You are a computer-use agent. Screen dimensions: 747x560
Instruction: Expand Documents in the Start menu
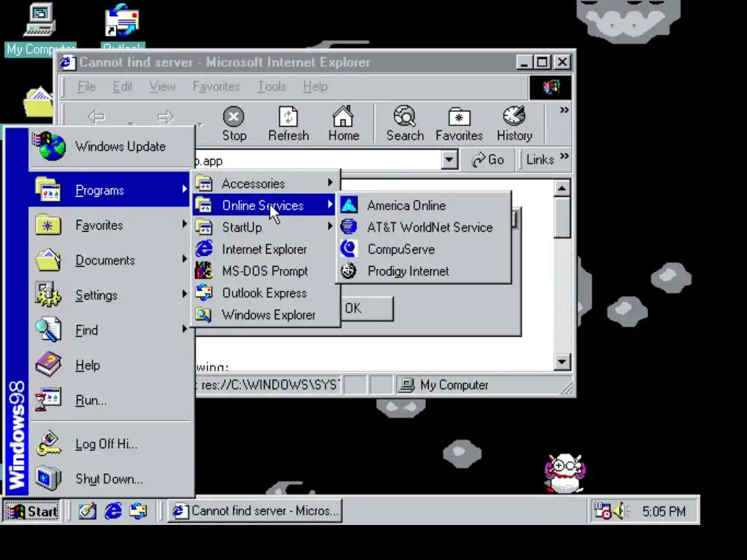[111, 260]
